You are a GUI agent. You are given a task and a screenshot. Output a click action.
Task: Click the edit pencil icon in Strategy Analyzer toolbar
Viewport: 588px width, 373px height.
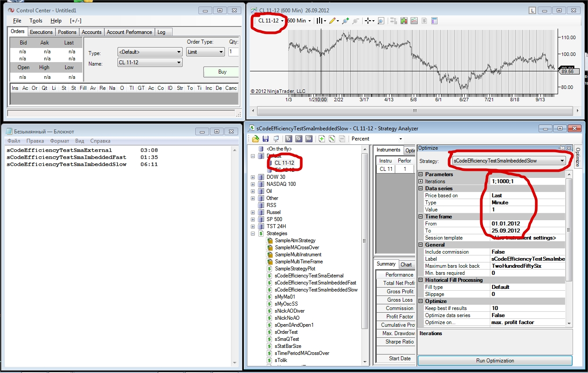click(331, 139)
